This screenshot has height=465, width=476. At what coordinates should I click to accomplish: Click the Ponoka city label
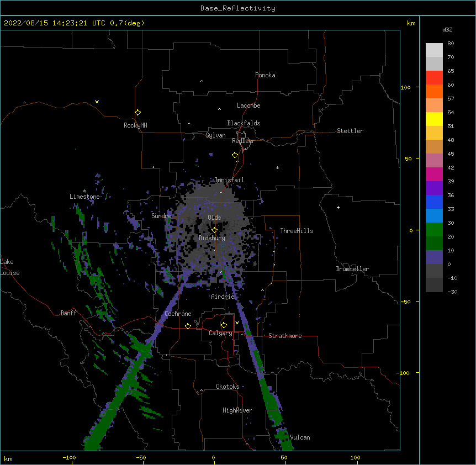265,75
